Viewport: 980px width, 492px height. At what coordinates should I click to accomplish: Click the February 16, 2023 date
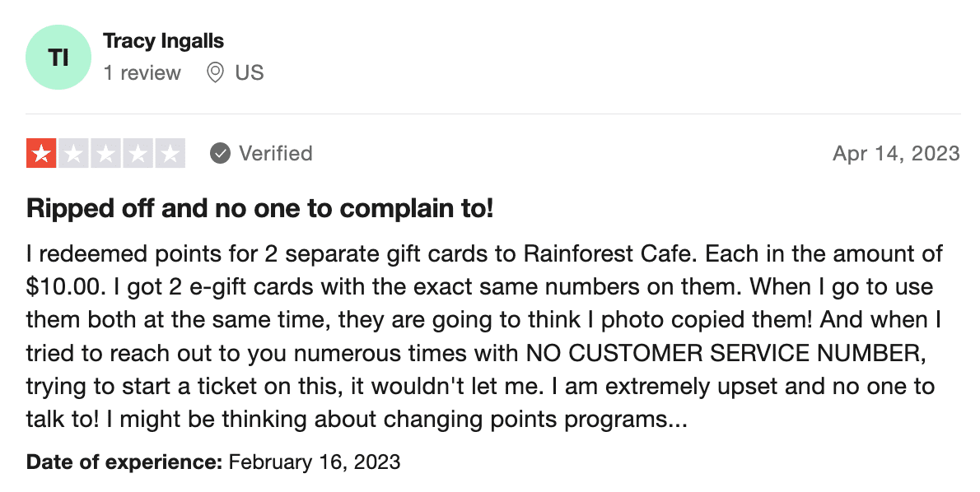[315, 462]
